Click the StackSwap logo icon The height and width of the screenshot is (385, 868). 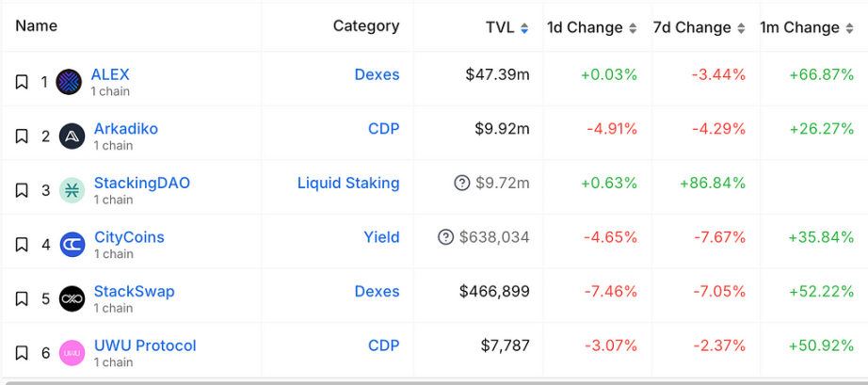72,298
